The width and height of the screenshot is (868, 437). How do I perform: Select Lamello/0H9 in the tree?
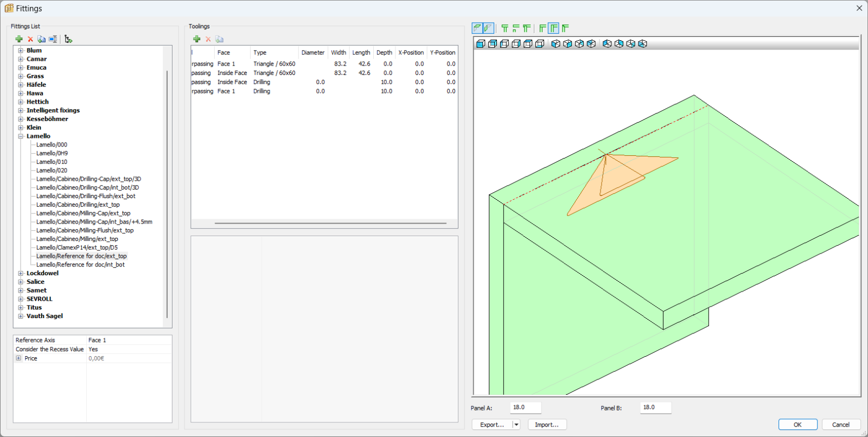[52, 154]
